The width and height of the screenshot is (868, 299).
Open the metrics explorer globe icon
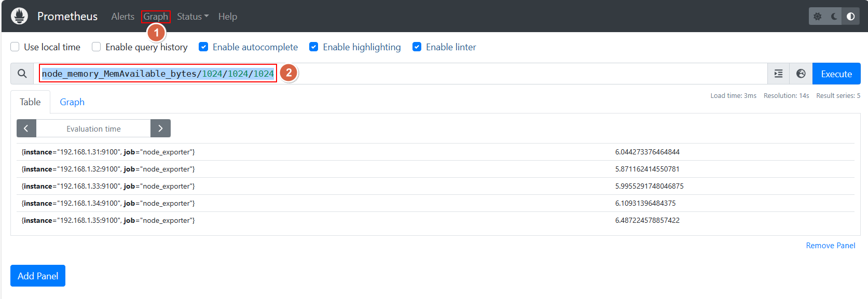tap(801, 74)
